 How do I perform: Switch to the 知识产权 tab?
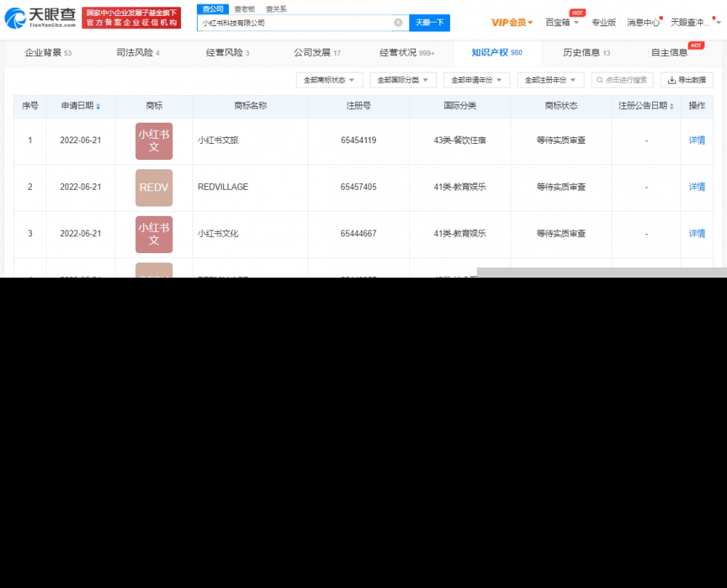[497, 53]
